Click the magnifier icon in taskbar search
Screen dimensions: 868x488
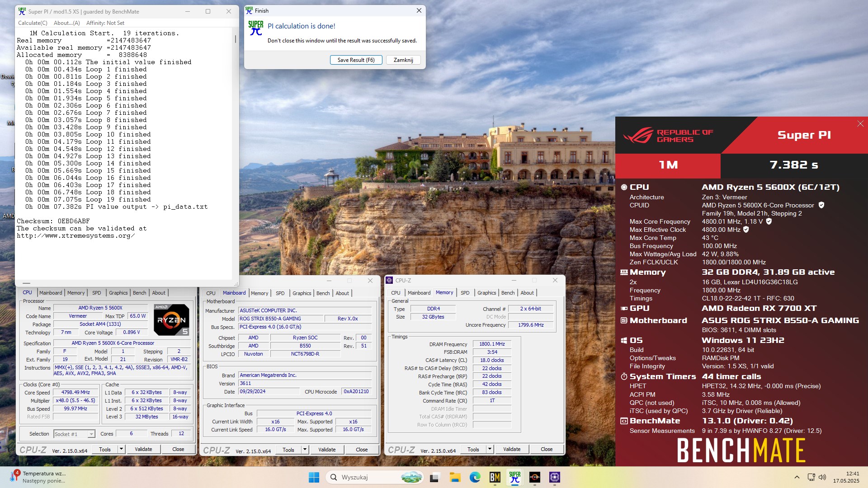pyautogui.click(x=334, y=477)
